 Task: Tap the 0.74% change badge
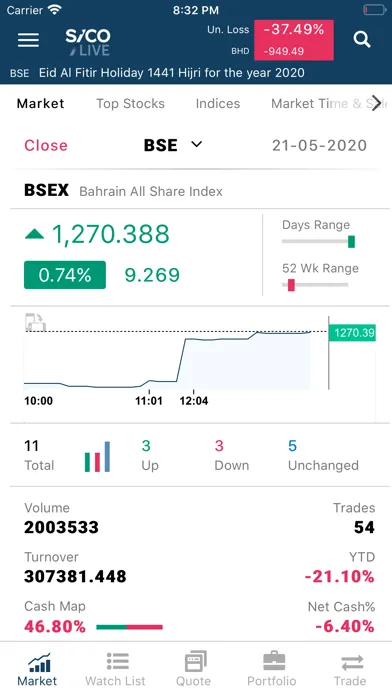pyautogui.click(x=65, y=275)
